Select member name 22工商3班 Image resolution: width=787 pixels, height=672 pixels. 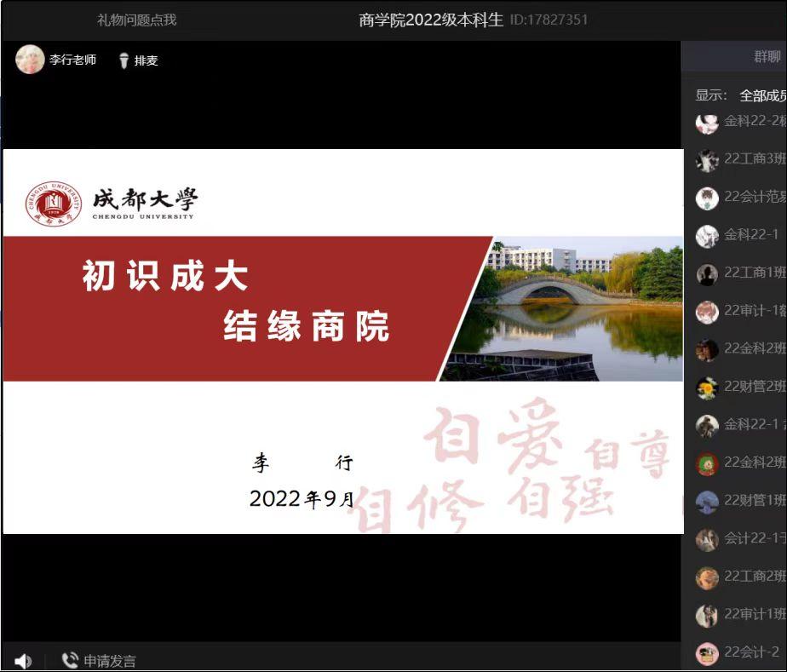tap(755, 158)
